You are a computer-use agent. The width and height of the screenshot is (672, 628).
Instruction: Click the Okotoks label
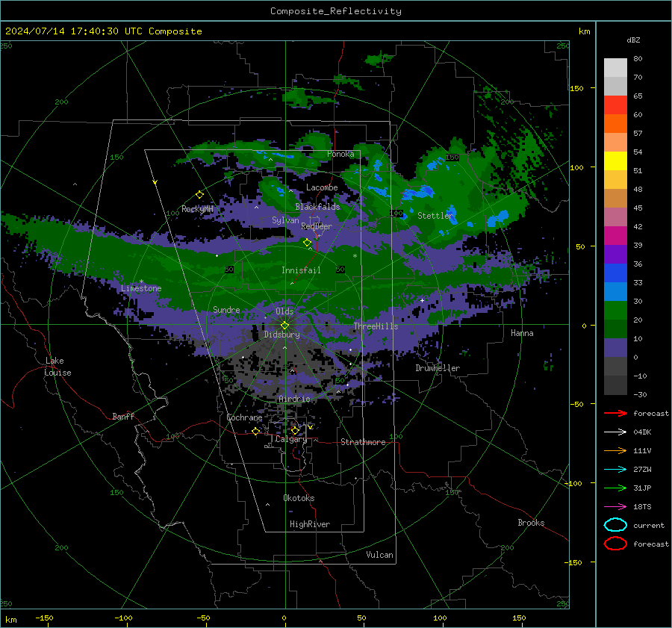299,498
